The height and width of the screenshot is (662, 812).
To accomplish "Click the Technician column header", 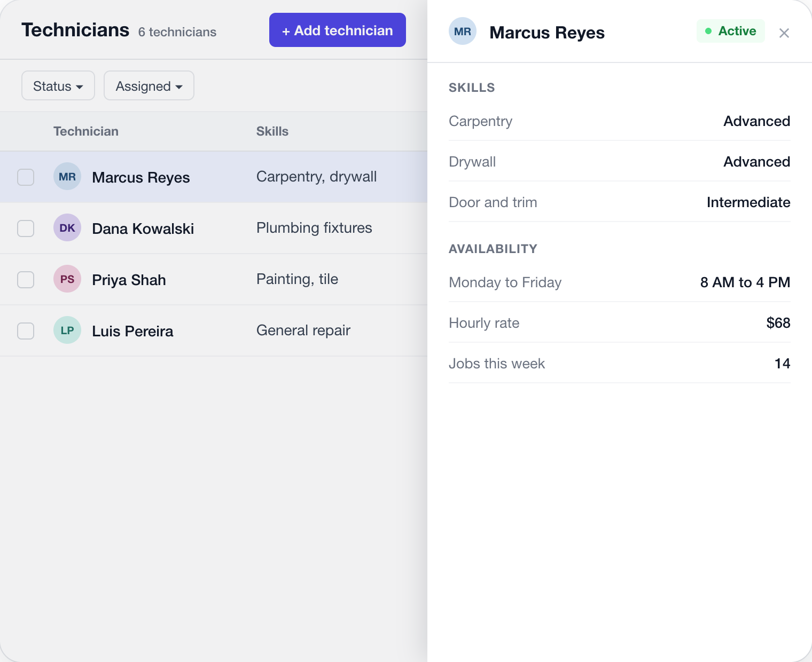I will [86, 131].
